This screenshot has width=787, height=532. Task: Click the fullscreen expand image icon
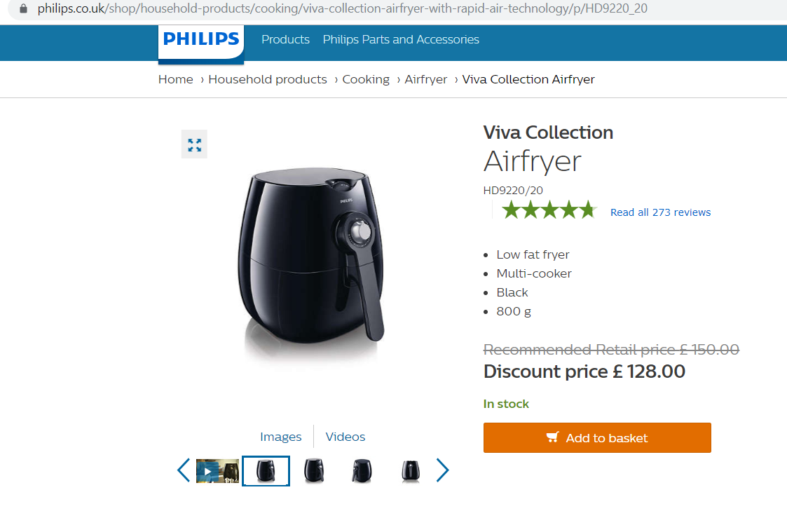194,144
